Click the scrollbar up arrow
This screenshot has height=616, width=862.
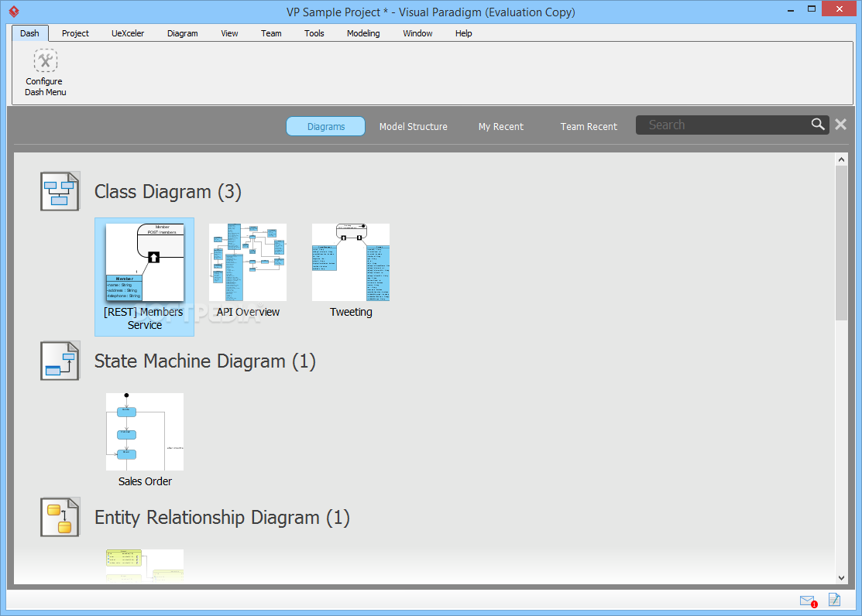tap(841, 159)
